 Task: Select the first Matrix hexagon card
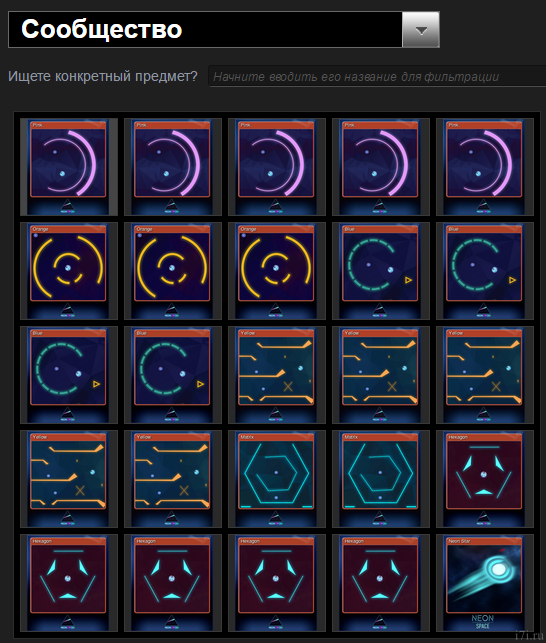point(277,479)
